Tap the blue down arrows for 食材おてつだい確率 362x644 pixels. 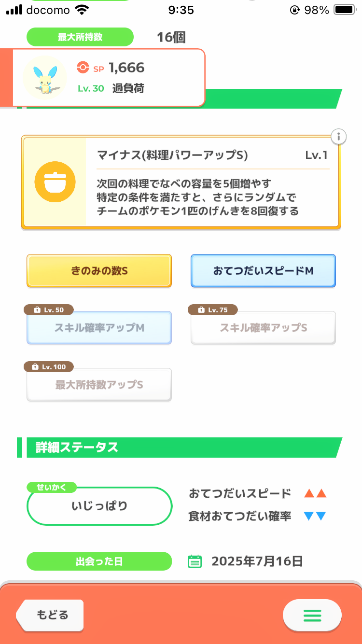point(315,516)
